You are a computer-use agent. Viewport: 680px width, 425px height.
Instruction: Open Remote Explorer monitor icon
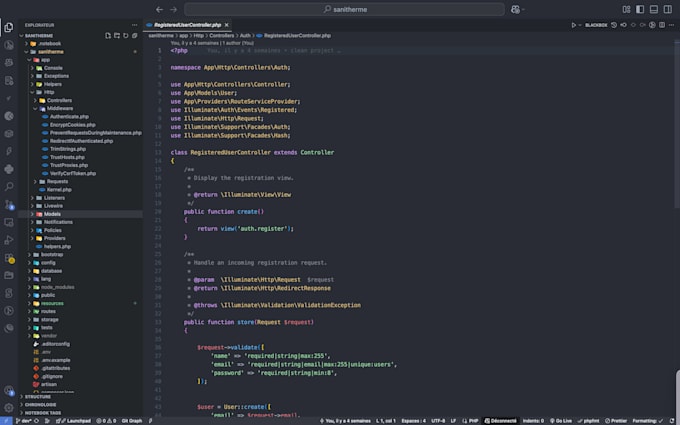coord(9,222)
